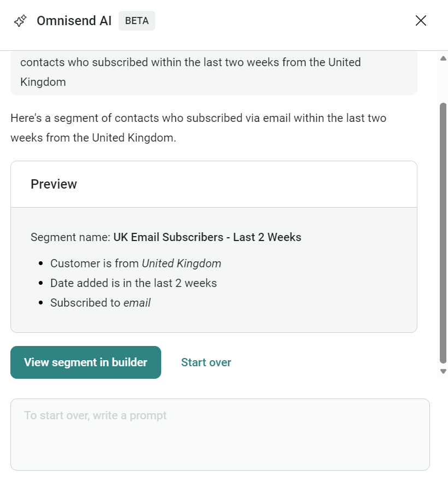Click the placeholder text To start over
This screenshot has height=481, width=448.
pos(95,416)
